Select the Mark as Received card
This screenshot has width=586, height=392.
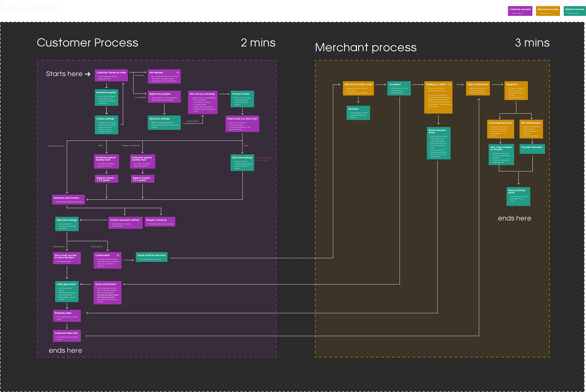[x=478, y=88]
